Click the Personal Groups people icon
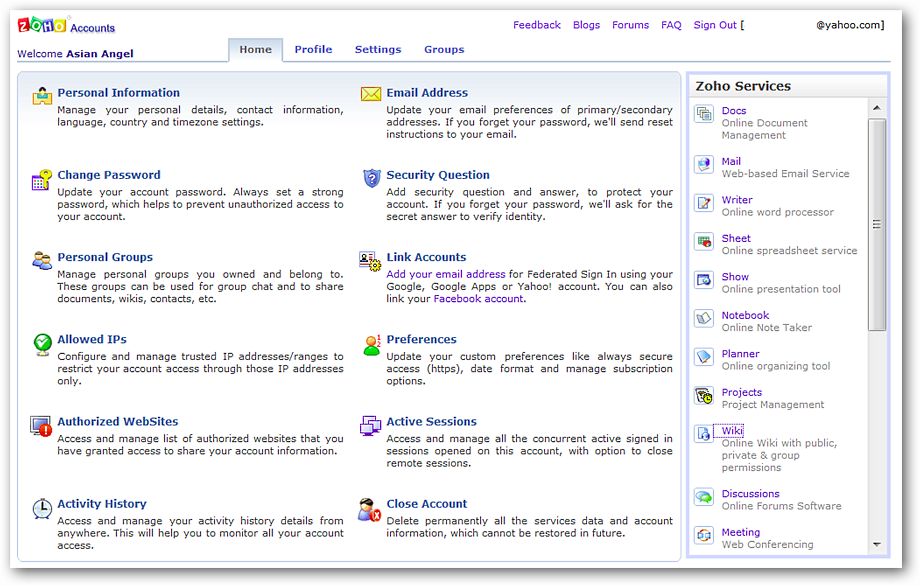The width and height of the screenshot is (920, 586). pyautogui.click(x=42, y=260)
